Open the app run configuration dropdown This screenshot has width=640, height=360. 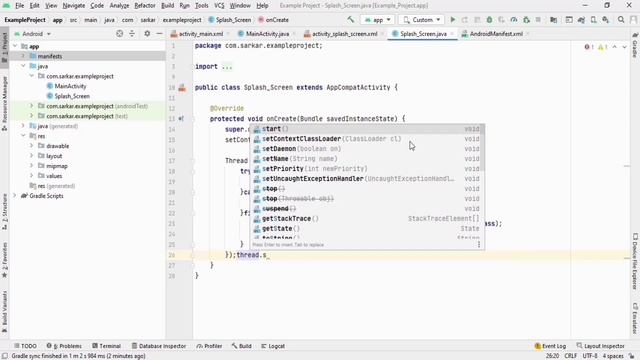[x=378, y=20]
